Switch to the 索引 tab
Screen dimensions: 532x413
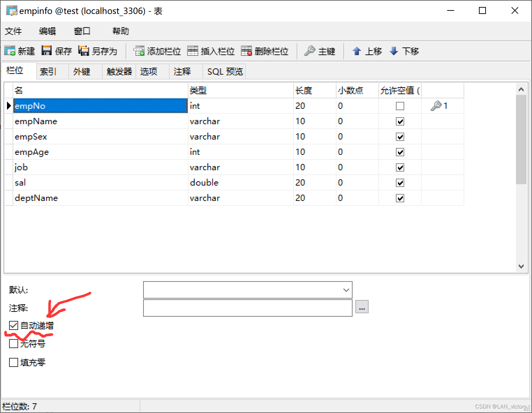pos(52,72)
